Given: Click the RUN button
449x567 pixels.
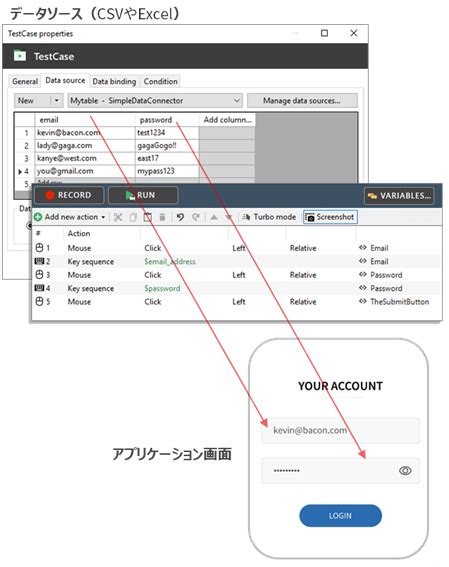Looking at the screenshot, I should pos(143,195).
